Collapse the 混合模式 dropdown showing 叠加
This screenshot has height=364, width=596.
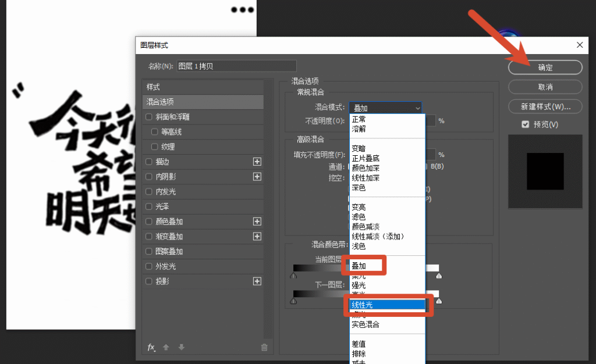pos(385,108)
